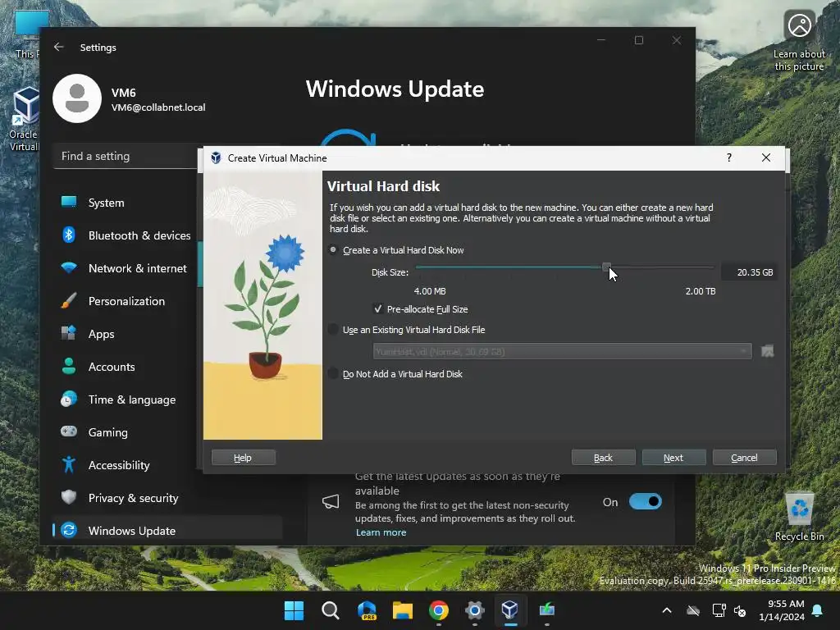
Task: Open the Learn more link in Windows Update
Action: point(381,532)
